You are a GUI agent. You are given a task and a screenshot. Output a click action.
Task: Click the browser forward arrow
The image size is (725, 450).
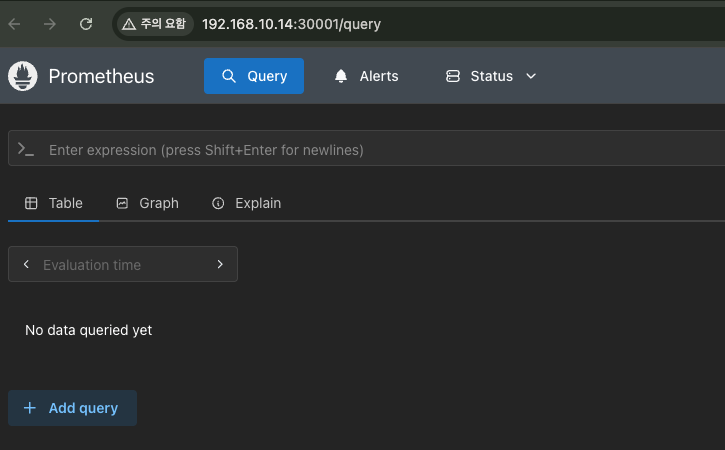pyautogui.click(x=50, y=24)
